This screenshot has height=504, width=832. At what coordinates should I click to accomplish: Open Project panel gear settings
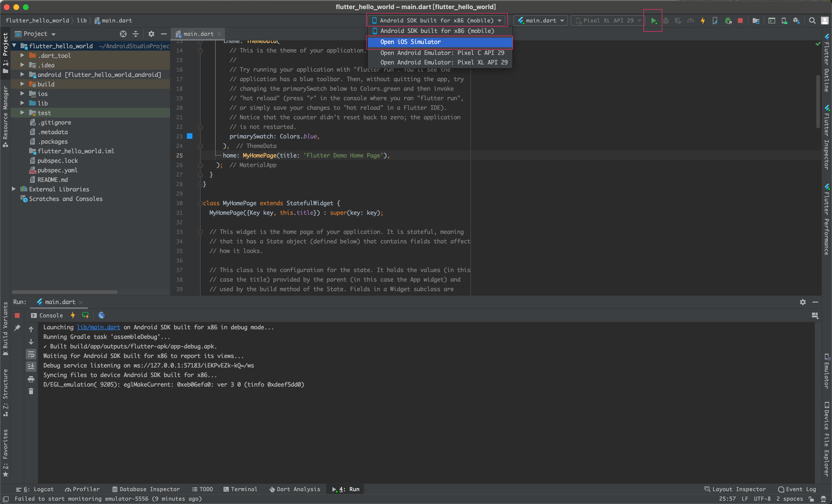pos(151,34)
